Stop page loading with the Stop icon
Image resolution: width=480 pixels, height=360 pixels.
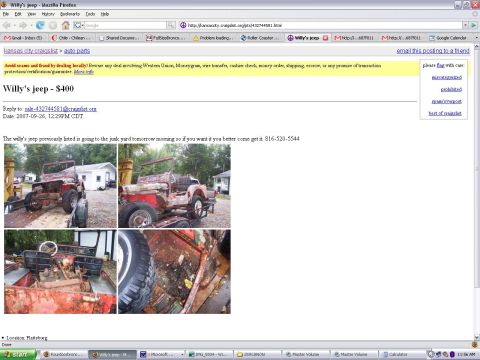coord(53,25)
